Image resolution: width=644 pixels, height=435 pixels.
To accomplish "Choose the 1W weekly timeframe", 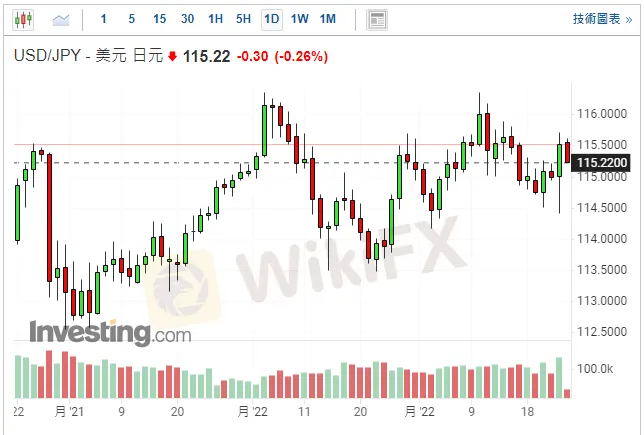I will pyautogui.click(x=299, y=19).
